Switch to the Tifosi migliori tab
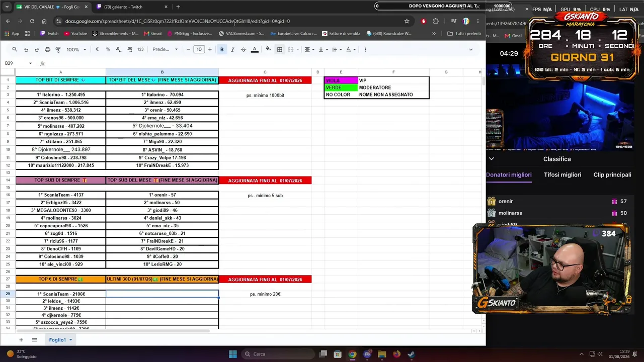The width and height of the screenshot is (644, 362). click(562, 175)
